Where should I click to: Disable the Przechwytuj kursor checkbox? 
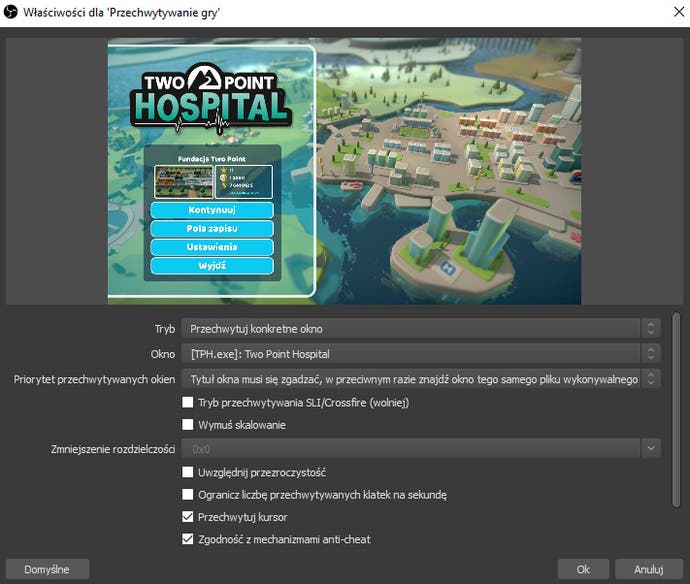point(187,517)
